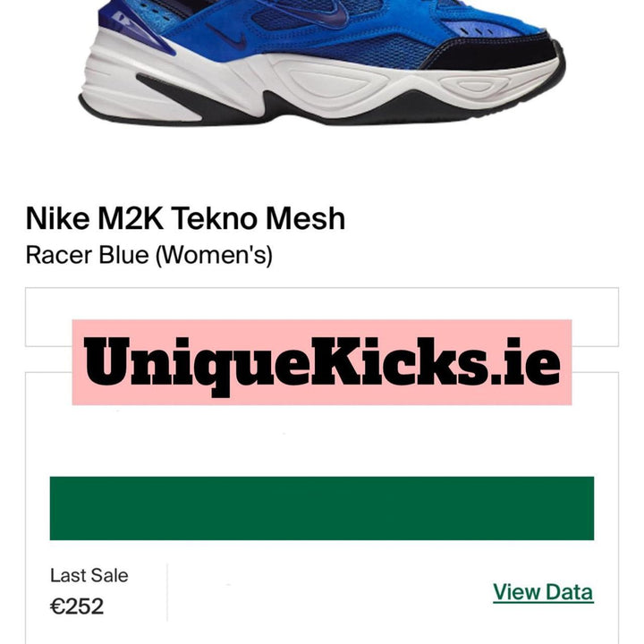644x644 pixels.
Task: Click the vertical divider beside Last Sale
Action: (167, 592)
